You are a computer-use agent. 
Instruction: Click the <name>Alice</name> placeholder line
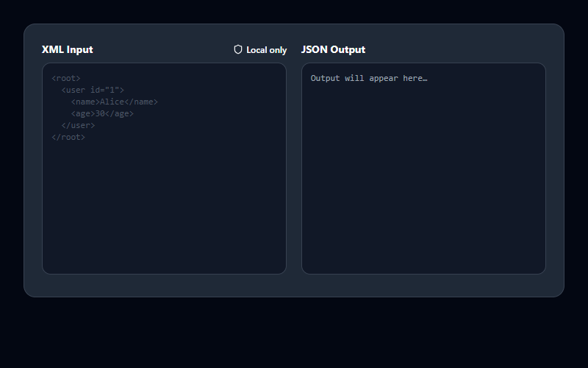pos(115,102)
